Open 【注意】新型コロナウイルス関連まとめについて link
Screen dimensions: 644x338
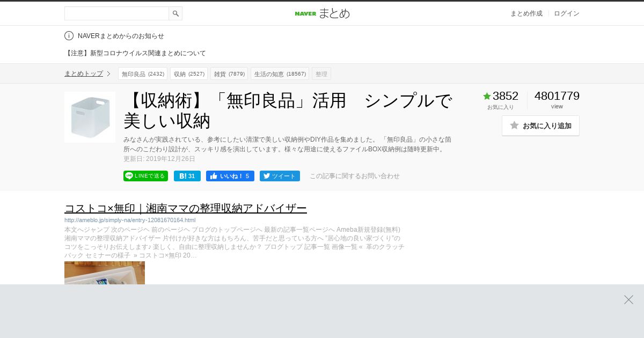coord(135,53)
